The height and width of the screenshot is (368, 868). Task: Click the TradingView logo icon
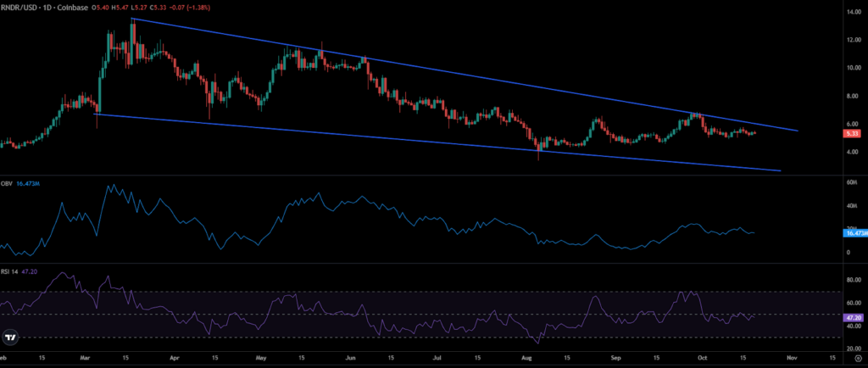(9, 337)
